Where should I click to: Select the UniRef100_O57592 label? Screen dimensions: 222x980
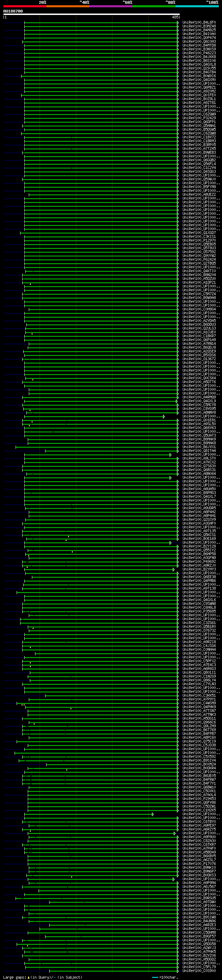tap(199, 252)
